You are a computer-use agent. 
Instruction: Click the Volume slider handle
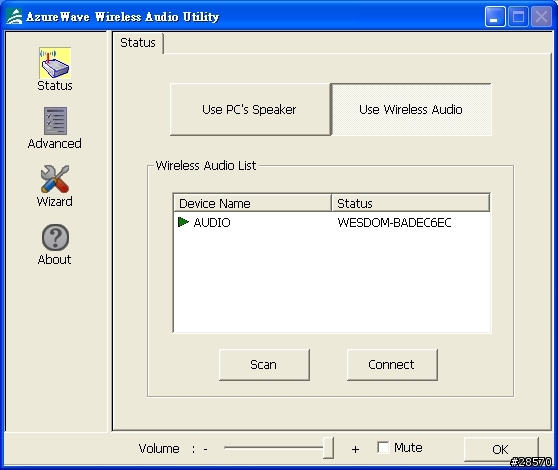[x=328, y=448]
